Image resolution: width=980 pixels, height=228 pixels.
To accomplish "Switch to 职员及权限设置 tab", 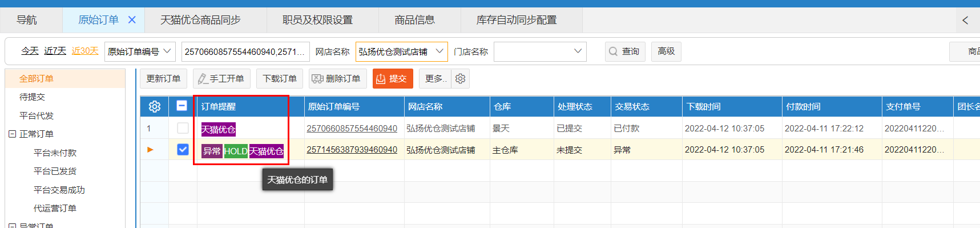I will coord(317,20).
